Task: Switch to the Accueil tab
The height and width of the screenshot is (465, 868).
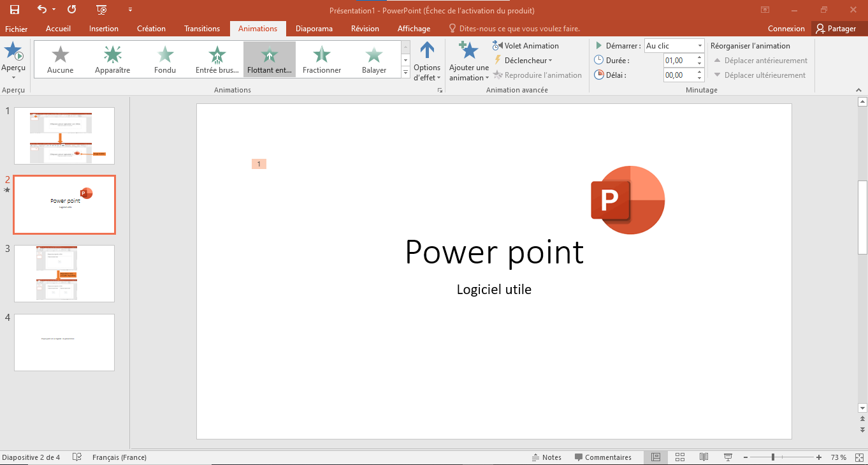Action: (x=59, y=29)
